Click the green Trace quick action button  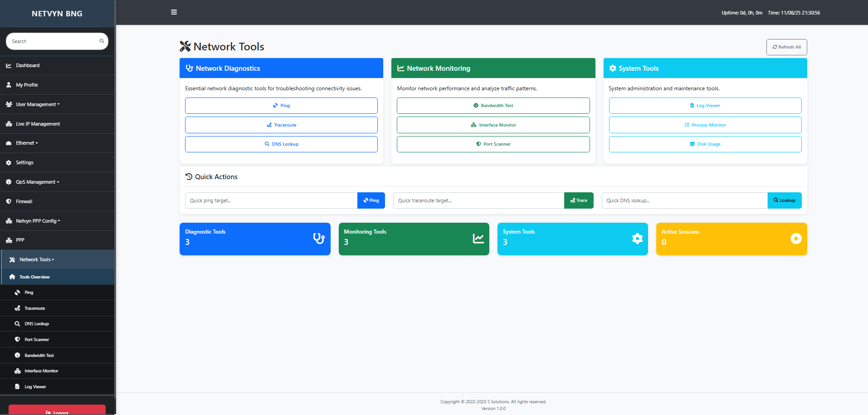579,200
